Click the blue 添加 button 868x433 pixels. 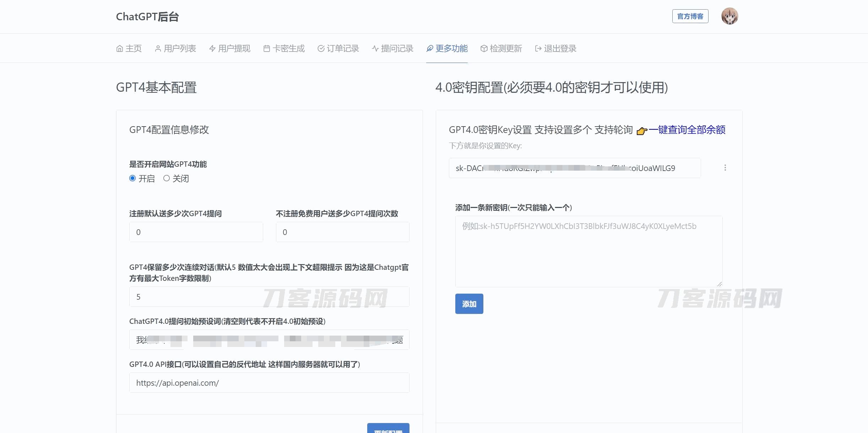coord(469,304)
